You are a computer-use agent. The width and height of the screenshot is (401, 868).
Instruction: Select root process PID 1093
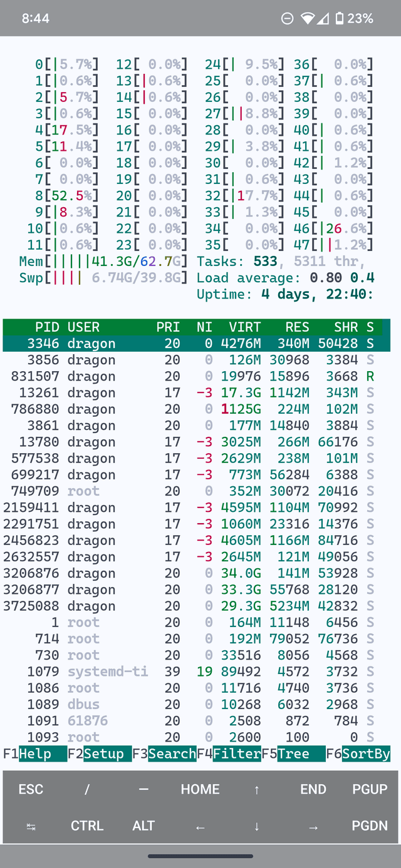click(x=197, y=737)
